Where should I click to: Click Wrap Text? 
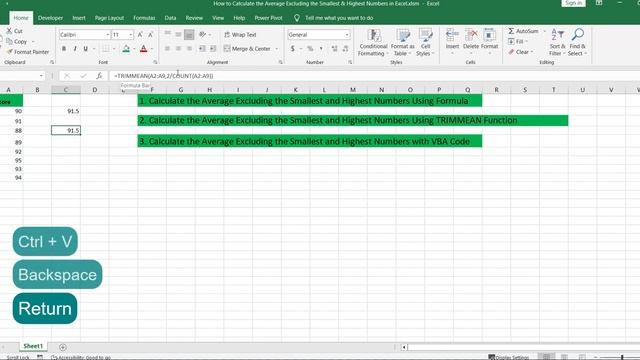pos(240,35)
